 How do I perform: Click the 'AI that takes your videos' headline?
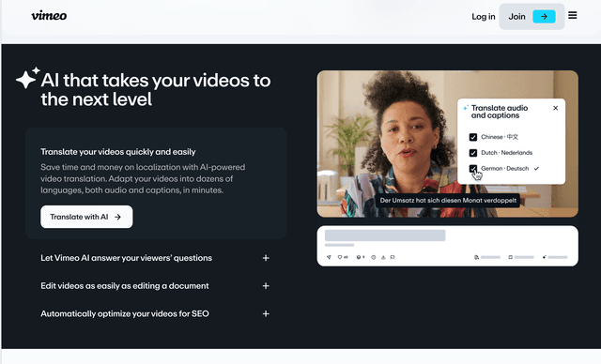156,89
